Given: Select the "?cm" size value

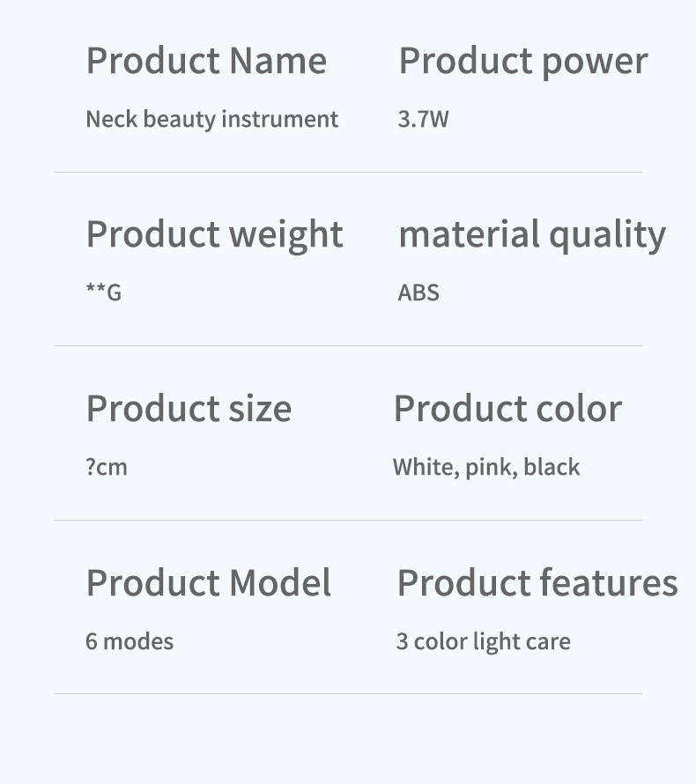Looking at the screenshot, I should coord(107,467).
